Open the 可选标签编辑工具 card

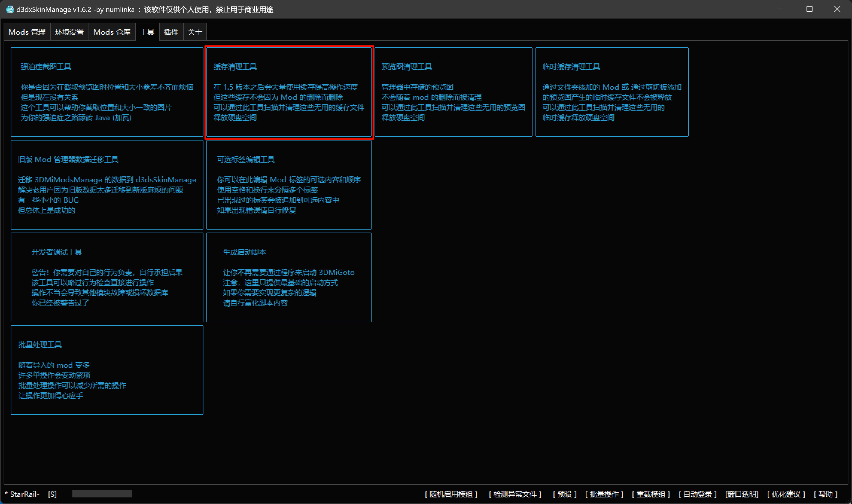coord(289,185)
